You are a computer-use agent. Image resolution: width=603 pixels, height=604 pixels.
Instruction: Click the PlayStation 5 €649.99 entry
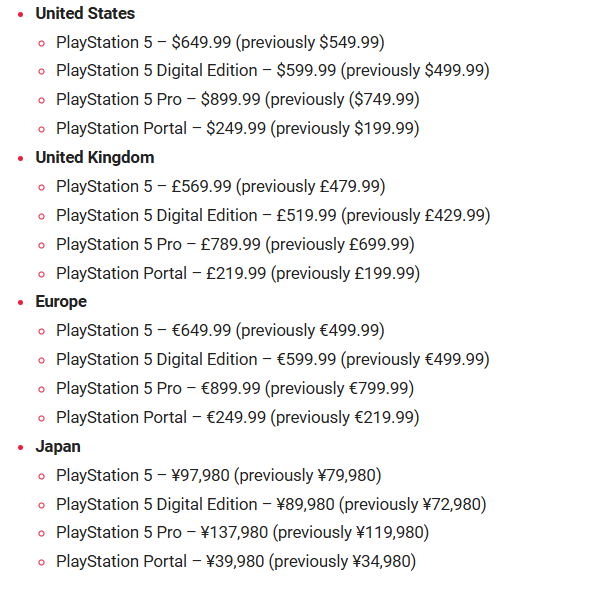click(220, 331)
